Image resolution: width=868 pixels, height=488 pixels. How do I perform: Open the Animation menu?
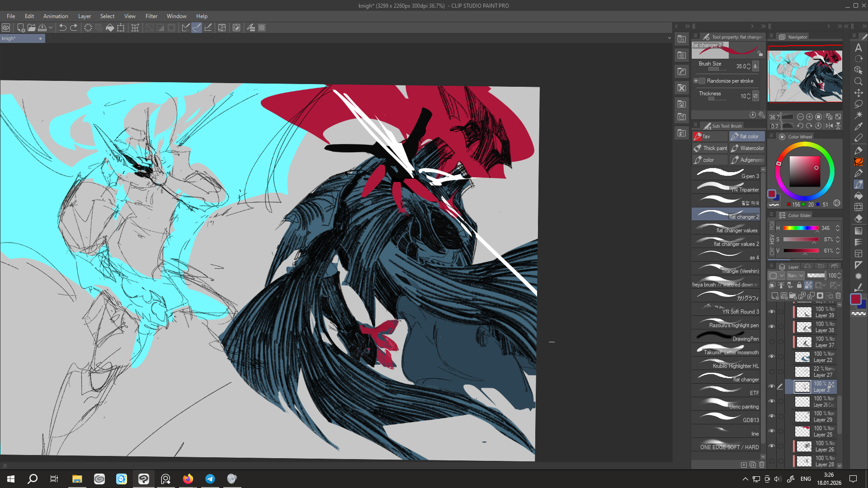pyautogui.click(x=56, y=16)
